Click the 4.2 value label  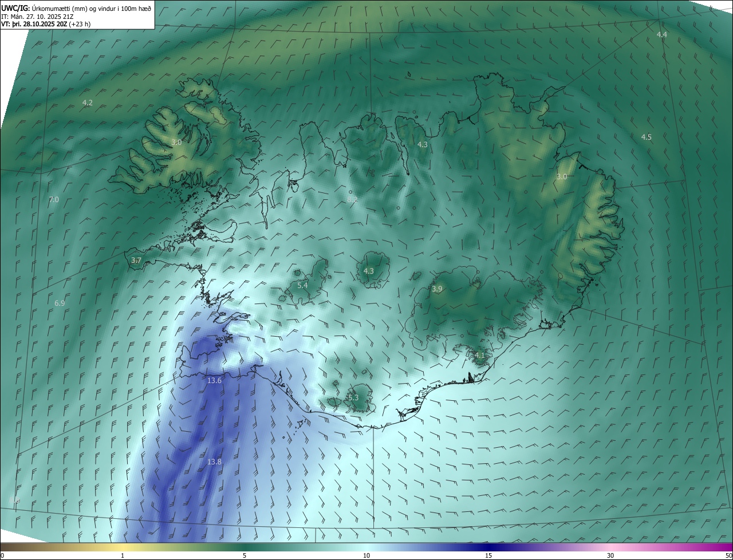(88, 103)
